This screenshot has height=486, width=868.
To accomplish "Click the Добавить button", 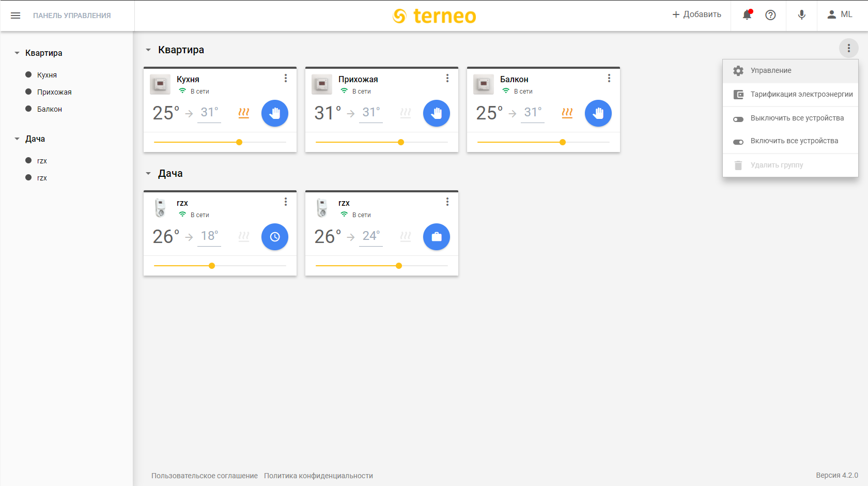I will [696, 14].
